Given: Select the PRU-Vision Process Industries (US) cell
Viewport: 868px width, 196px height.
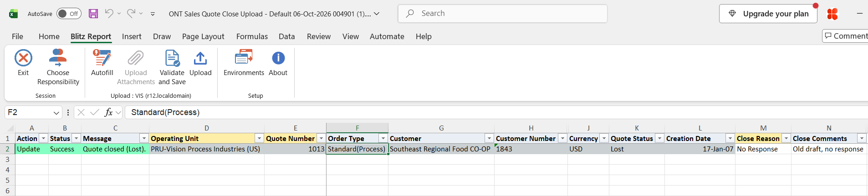Looking at the screenshot, I should (207, 149).
